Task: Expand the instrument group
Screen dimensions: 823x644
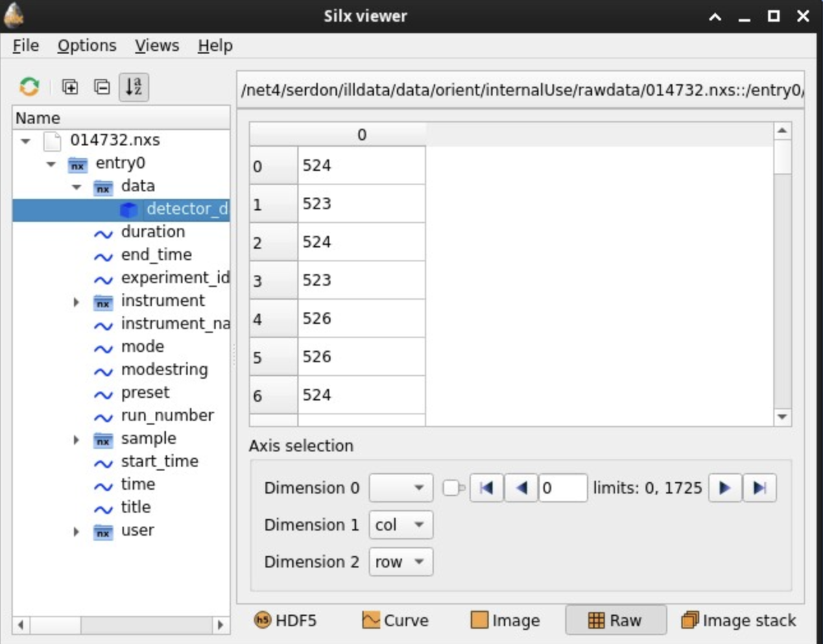Action: click(77, 302)
